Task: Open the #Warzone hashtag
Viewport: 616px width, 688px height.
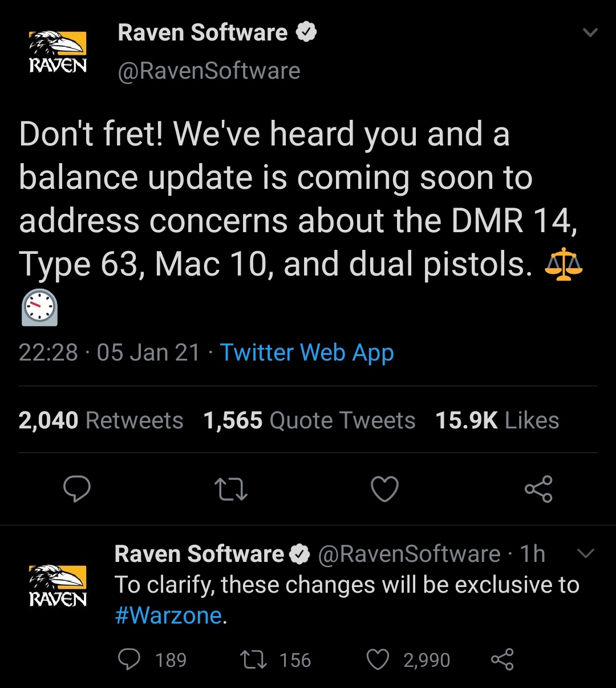Action: click(x=168, y=616)
